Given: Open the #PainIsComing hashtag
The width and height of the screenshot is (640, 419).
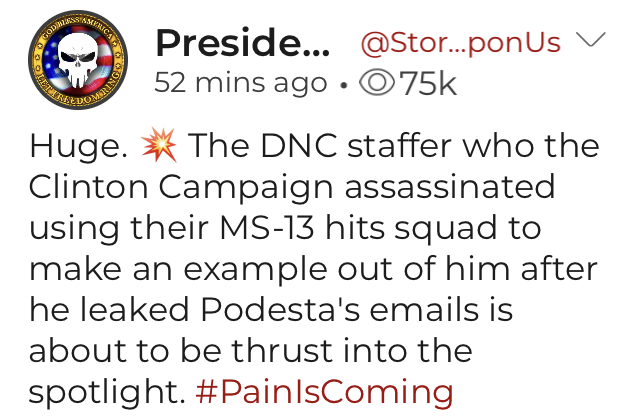Looking at the screenshot, I should coord(324,392).
